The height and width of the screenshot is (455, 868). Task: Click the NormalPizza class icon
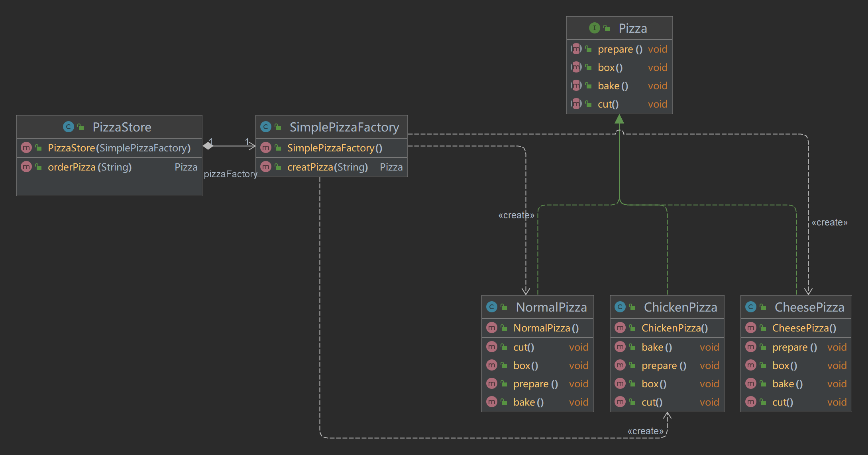[x=492, y=307]
